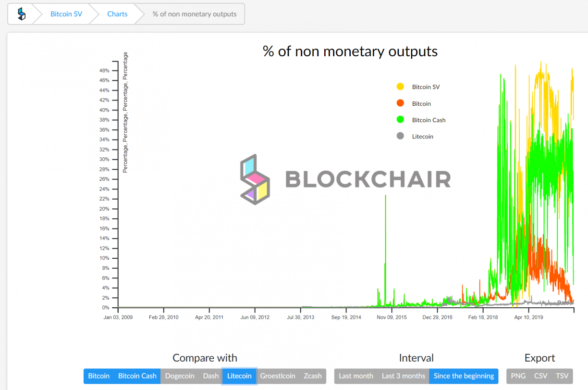Select Last month interval
The image size is (588, 390).
(x=356, y=376)
